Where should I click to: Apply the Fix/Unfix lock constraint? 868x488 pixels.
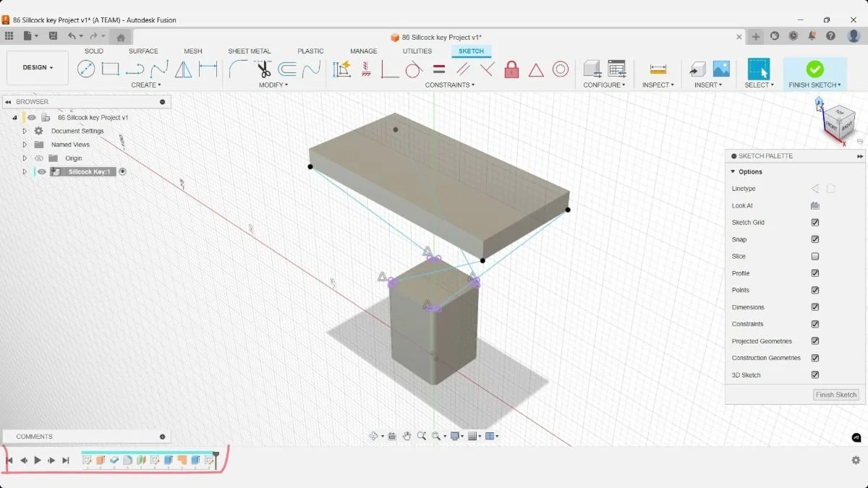pyautogui.click(x=511, y=69)
